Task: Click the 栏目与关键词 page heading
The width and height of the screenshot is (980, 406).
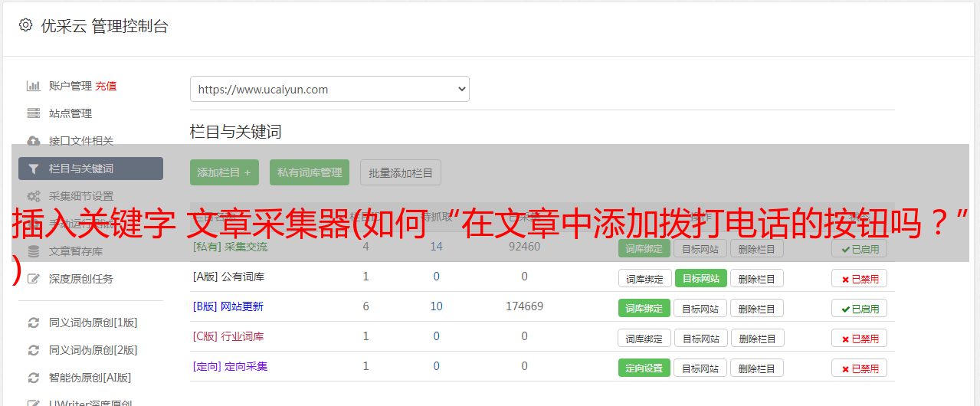Action: coord(236,132)
